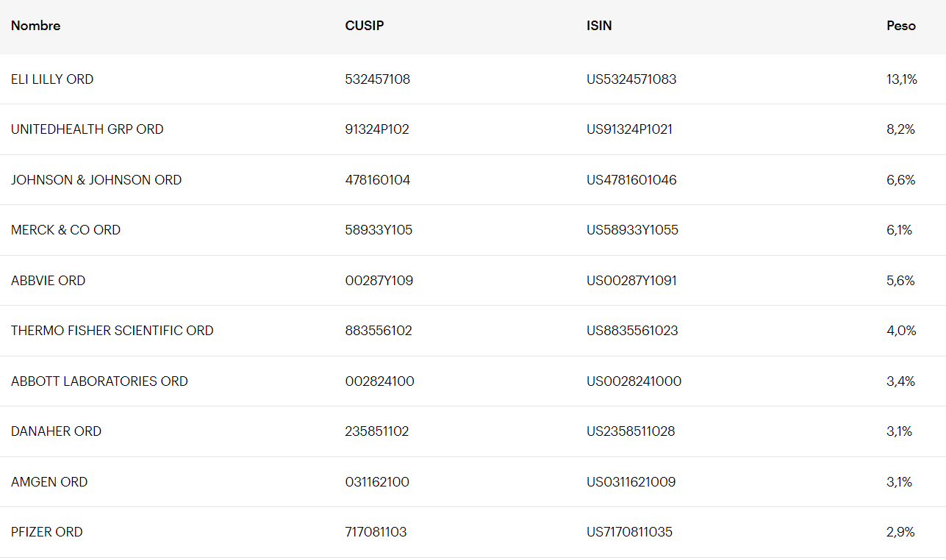Click ISIN US91324P1021 cell
Image resolution: width=946 pixels, height=560 pixels.
pyautogui.click(x=629, y=129)
